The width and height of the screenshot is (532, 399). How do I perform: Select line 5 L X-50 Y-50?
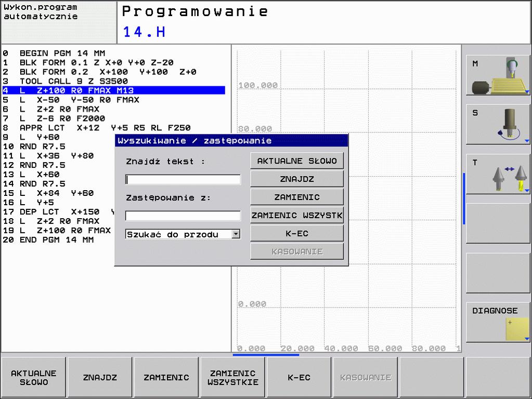point(71,100)
